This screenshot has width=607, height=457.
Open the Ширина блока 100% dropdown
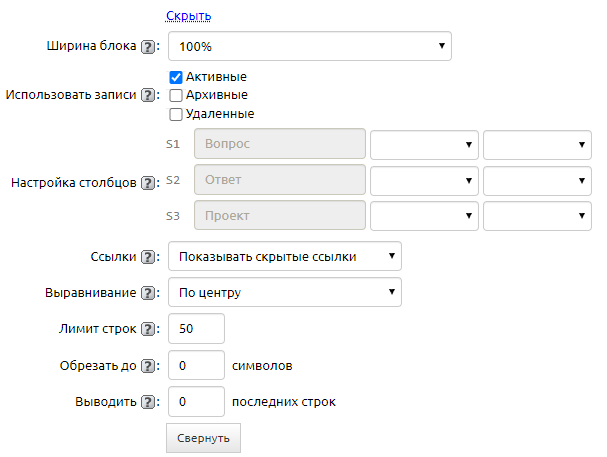(309, 46)
